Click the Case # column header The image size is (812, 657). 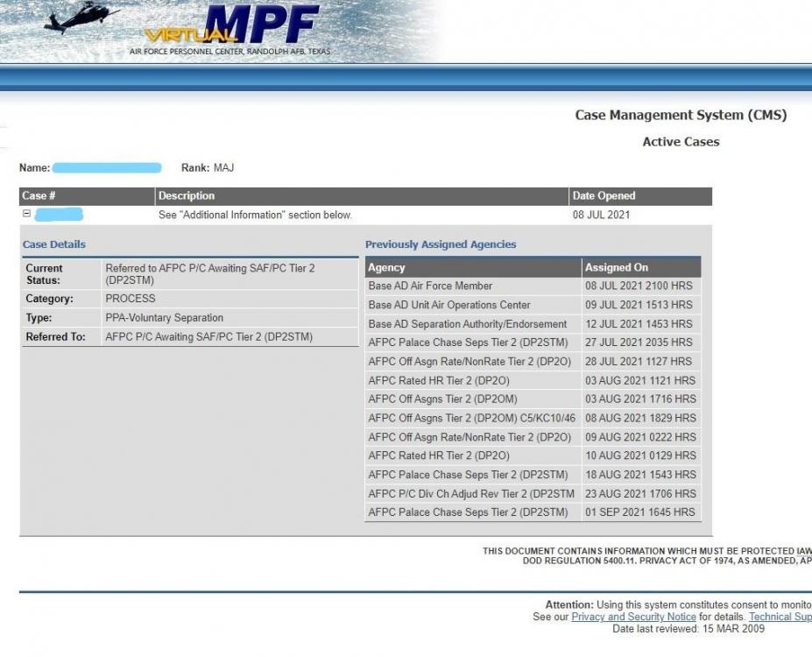[x=39, y=195]
